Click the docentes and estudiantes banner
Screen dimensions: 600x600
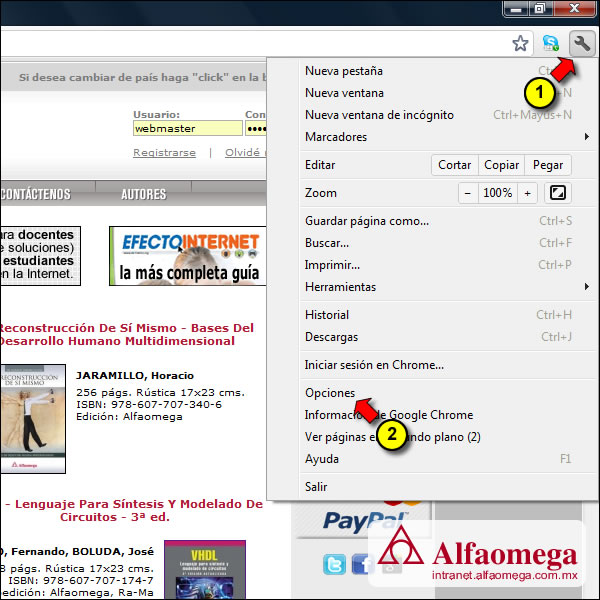click(x=41, y=256)
